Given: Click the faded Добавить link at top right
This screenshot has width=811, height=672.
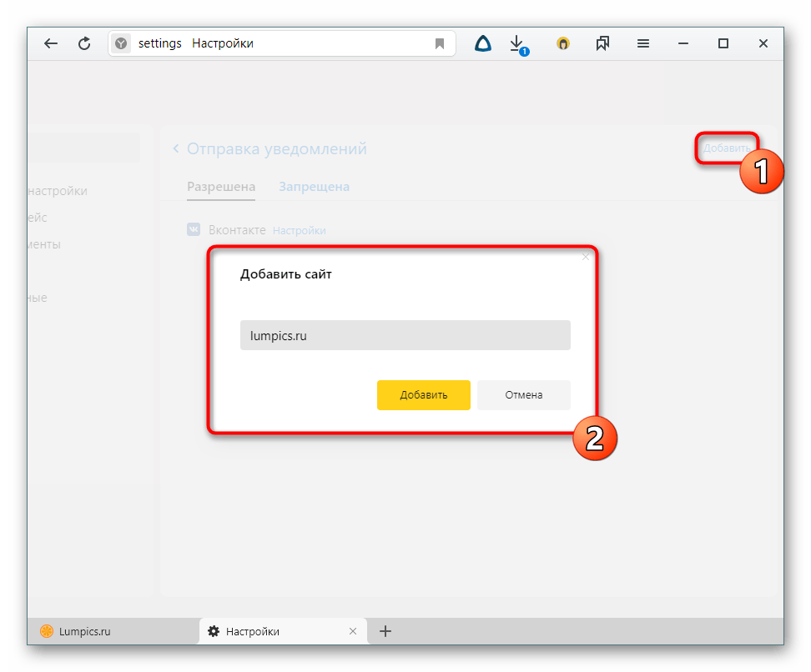Looking at the screenshot, I should [727, 148].
